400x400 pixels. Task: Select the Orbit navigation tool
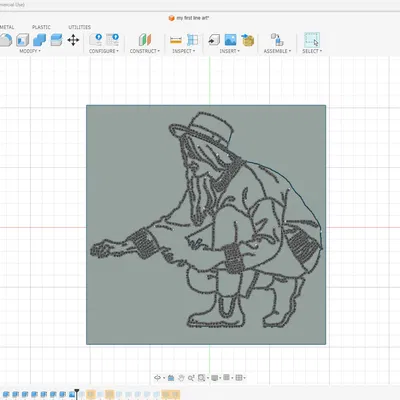coord(157,378)
